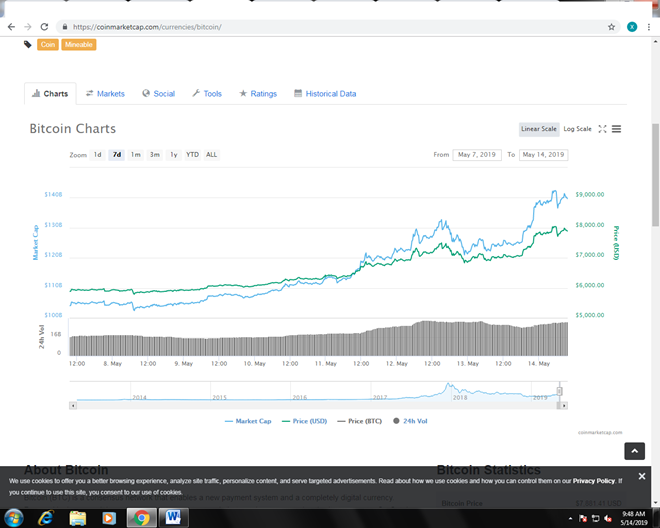
Task: Show hidden system tray icons
Action: (570, 518)
